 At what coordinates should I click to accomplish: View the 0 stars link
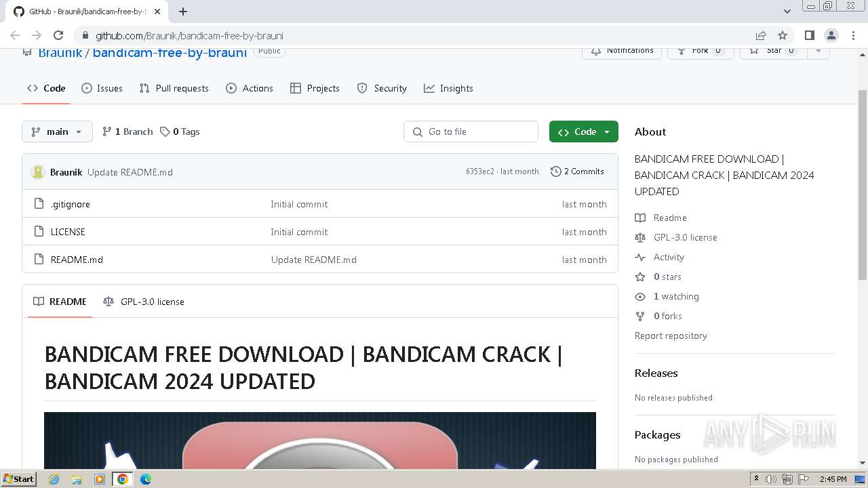click(658, 277)
